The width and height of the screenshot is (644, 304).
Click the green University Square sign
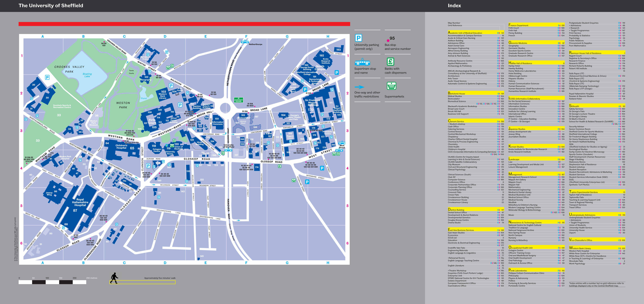coord(238,100)
